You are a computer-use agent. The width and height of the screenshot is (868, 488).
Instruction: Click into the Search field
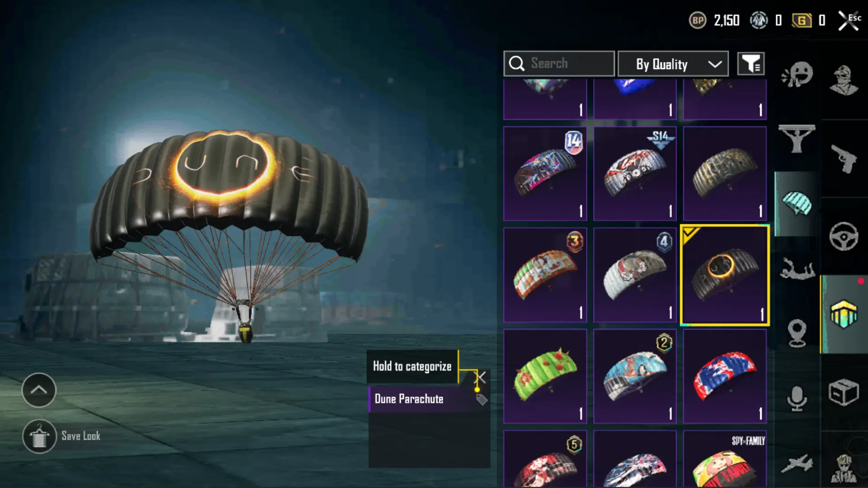(x=559, y=64)
